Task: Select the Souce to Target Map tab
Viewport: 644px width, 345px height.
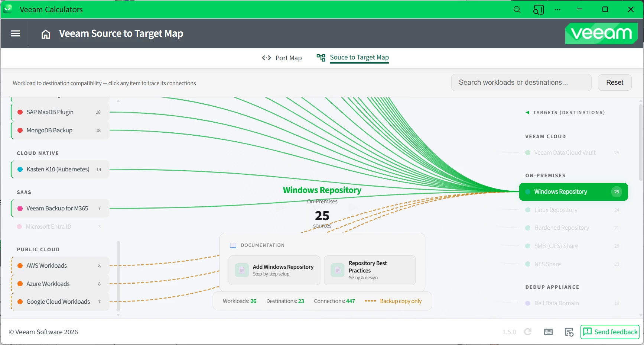Action: 352,58
